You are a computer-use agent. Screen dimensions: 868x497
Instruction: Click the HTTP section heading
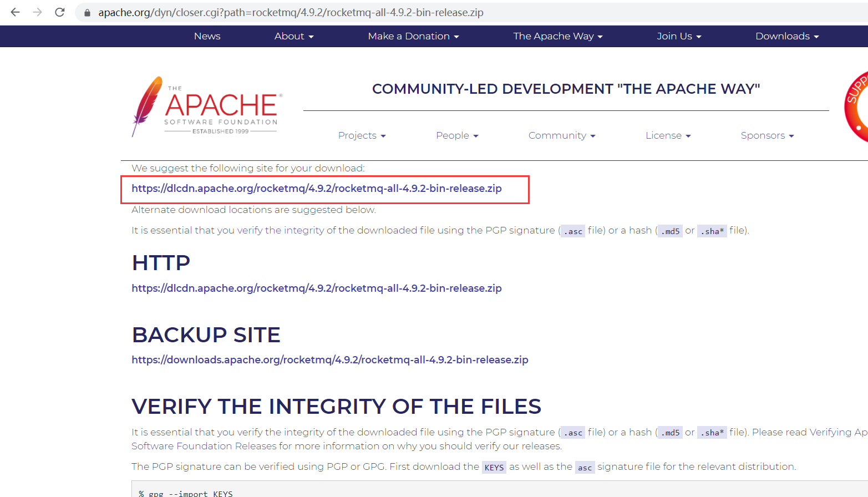click(x=161, y=263)
